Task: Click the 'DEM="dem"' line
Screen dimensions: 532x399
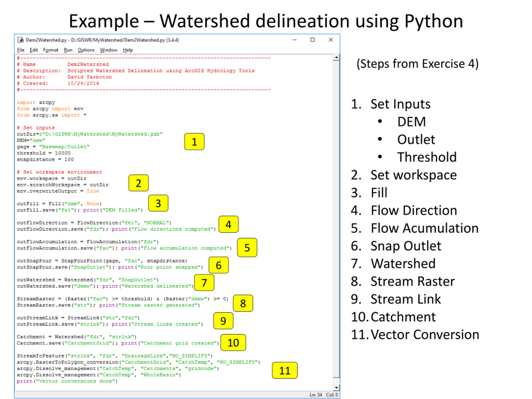Action: tap(31, 140)
